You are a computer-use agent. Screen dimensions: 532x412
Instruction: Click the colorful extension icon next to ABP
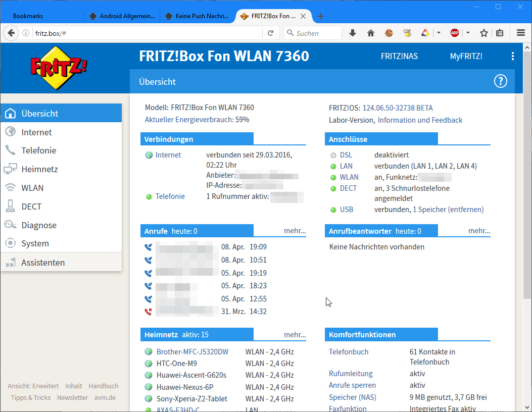point(425,33)
